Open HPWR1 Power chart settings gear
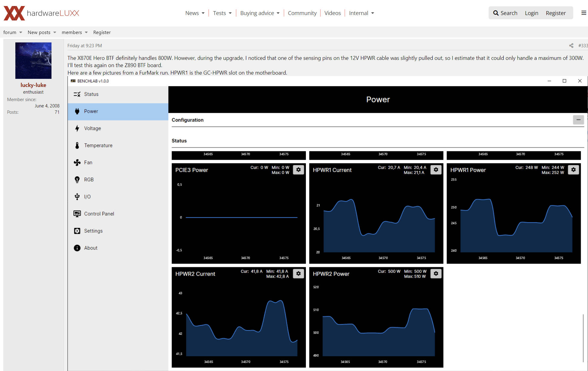The height and width of the screenshot is (371, 588). [573, 170]
